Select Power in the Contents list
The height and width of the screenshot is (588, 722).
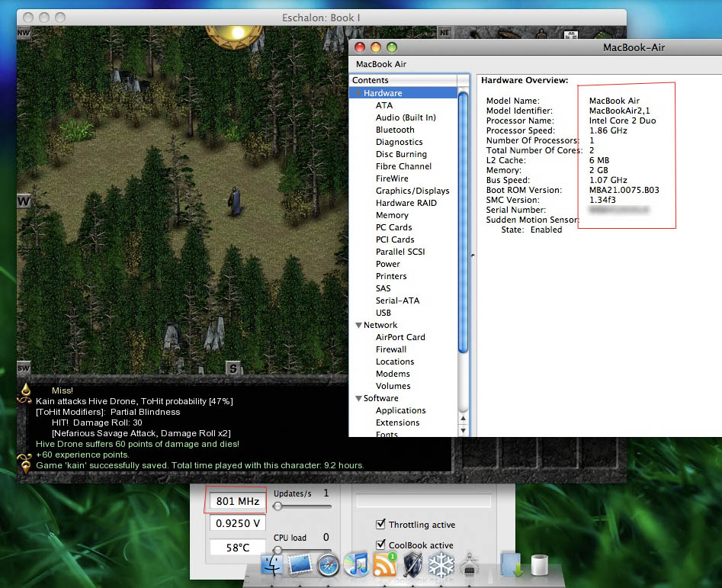(388, 264)
